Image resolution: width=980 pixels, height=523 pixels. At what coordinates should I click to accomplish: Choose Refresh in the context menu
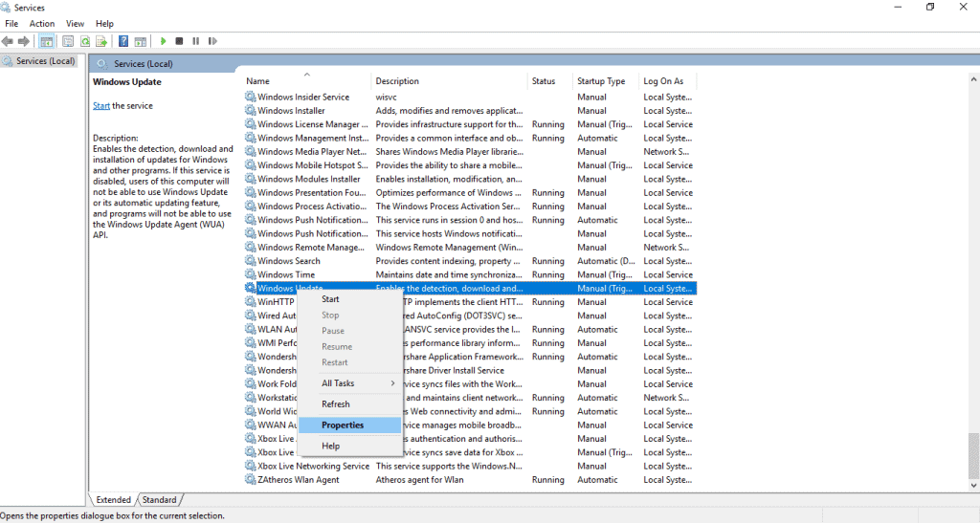[x=349, y=403]
